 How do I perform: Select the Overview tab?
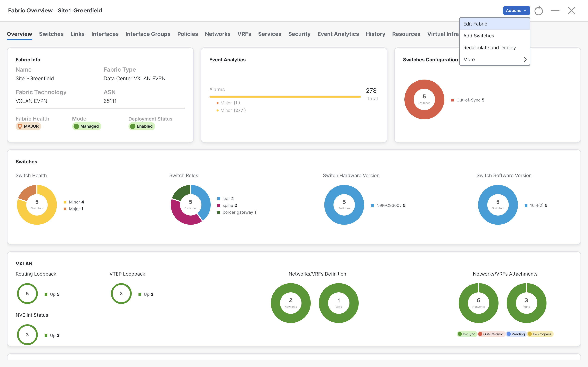click(19, 34)
